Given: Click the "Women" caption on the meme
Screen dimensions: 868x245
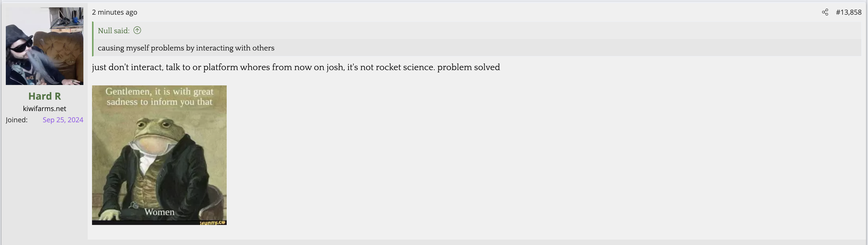Looking at the screenshot, I should [159, 212].
